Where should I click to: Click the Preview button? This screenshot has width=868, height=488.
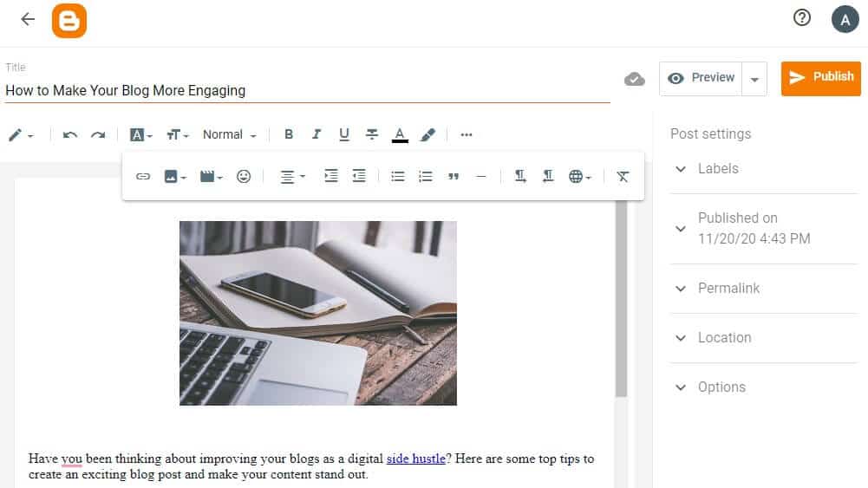(x=701, y=79)
